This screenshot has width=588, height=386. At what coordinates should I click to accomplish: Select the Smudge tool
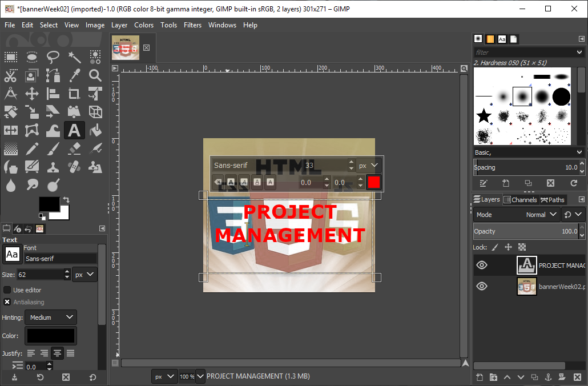32,185
